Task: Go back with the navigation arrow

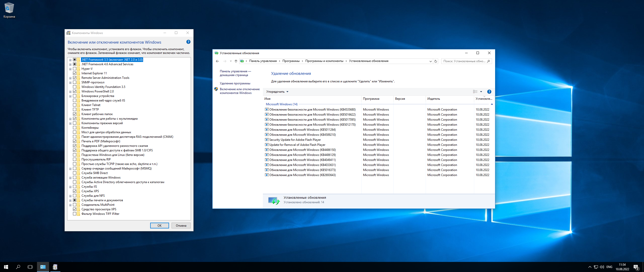Action: (217, 61)
